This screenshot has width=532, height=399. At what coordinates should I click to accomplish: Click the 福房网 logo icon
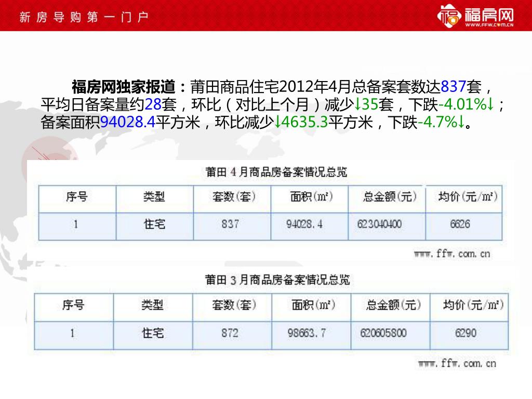[x=449, y=16]
